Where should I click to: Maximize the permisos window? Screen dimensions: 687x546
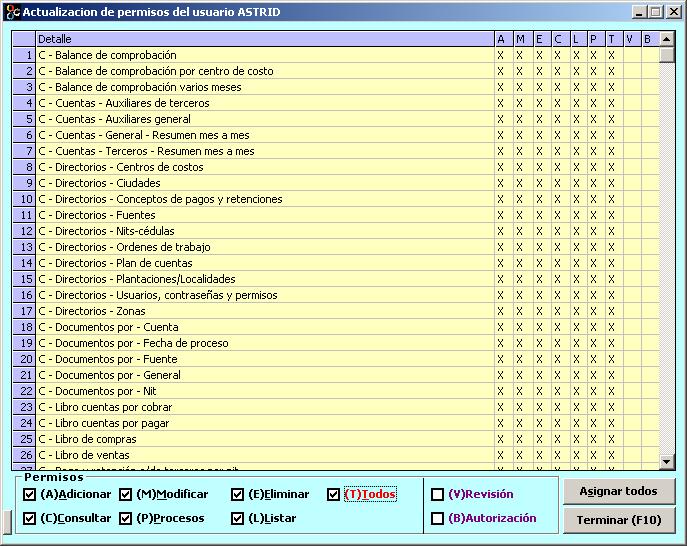656,12
